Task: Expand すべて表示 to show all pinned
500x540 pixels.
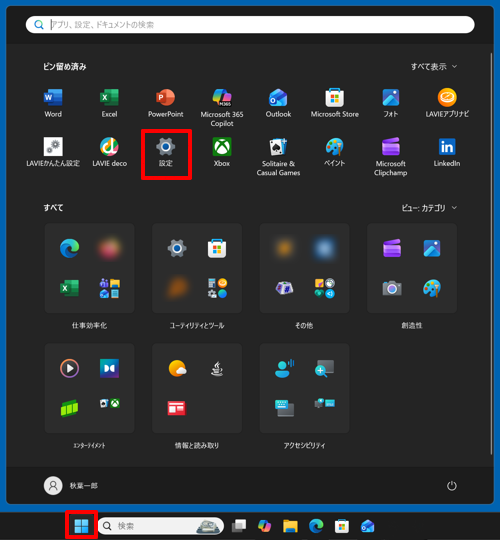Action: (434, 66)
